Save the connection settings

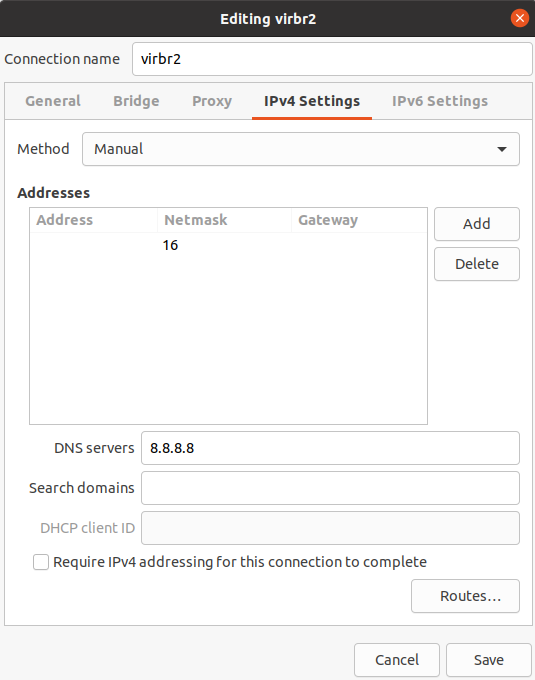point(489,660)
